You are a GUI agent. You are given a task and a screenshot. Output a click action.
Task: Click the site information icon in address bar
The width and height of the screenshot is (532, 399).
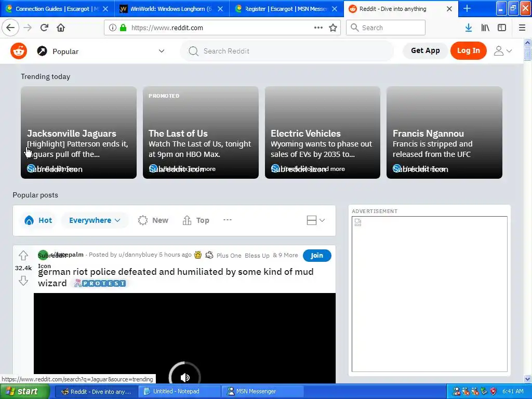[x=112, y=28]
